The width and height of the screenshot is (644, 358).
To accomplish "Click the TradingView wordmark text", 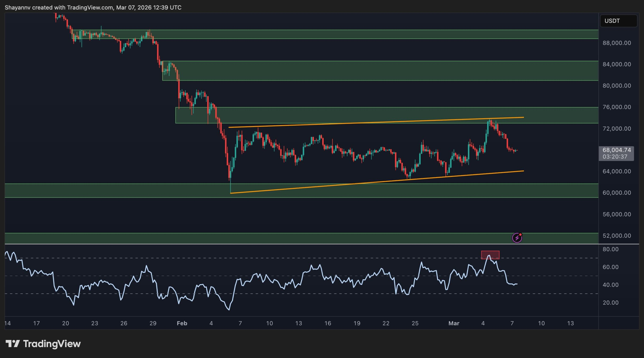I will point(52,344).
